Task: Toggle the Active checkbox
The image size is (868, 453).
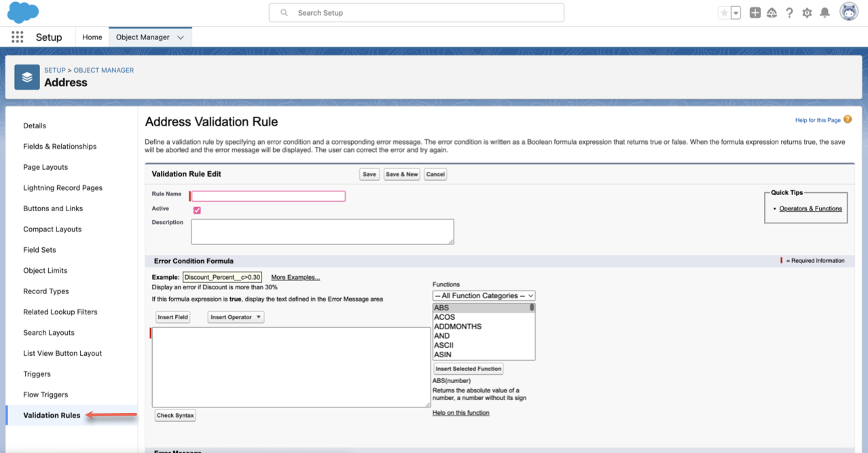Action: 197,211
